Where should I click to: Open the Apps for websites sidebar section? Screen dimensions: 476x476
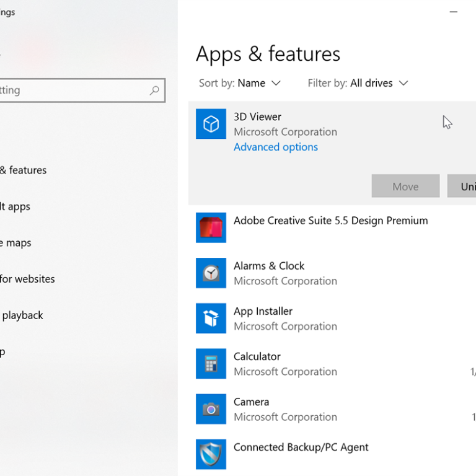tap(27, 279)
